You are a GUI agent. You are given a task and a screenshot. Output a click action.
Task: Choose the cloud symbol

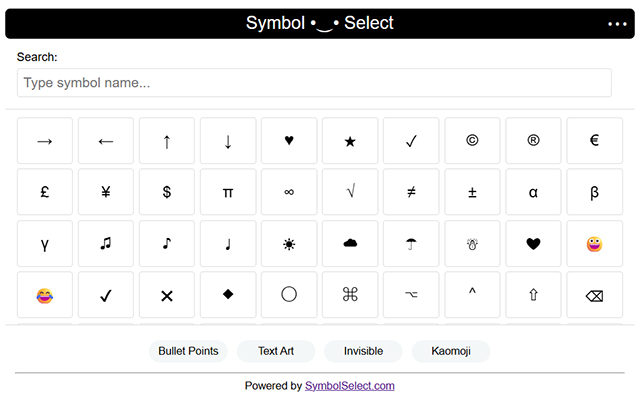350,243
